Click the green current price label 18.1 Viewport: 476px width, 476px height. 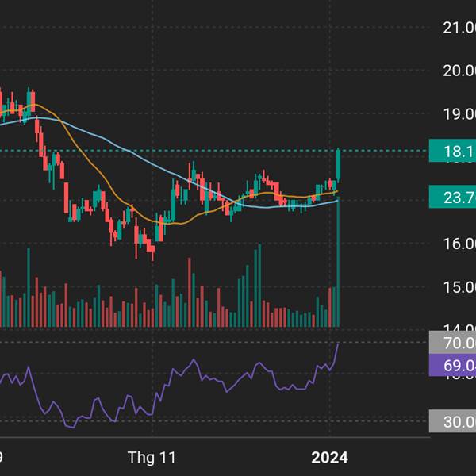pyautogui.click(x=452, y=151)
